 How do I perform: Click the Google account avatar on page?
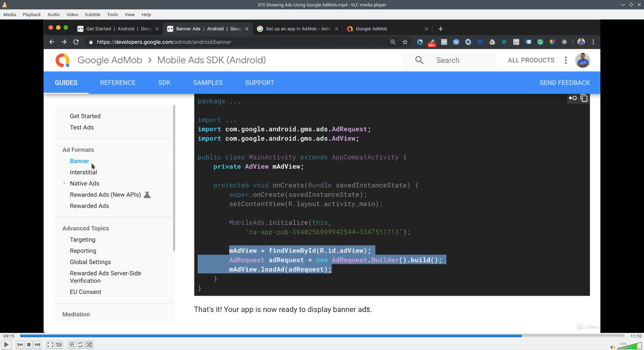583,60
